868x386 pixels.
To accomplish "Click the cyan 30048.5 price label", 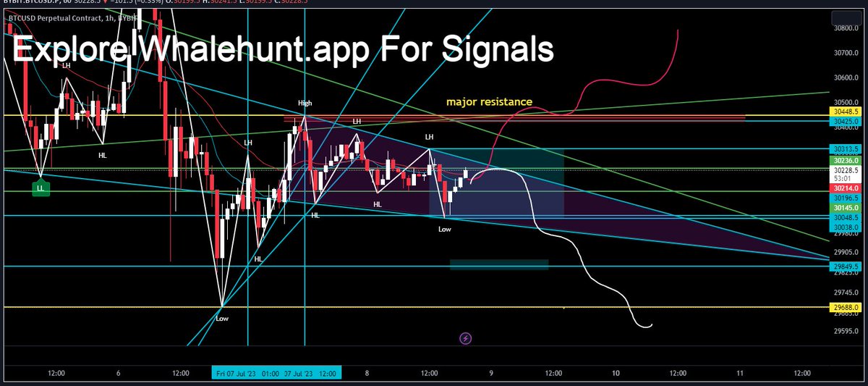I will coord(846,217).
